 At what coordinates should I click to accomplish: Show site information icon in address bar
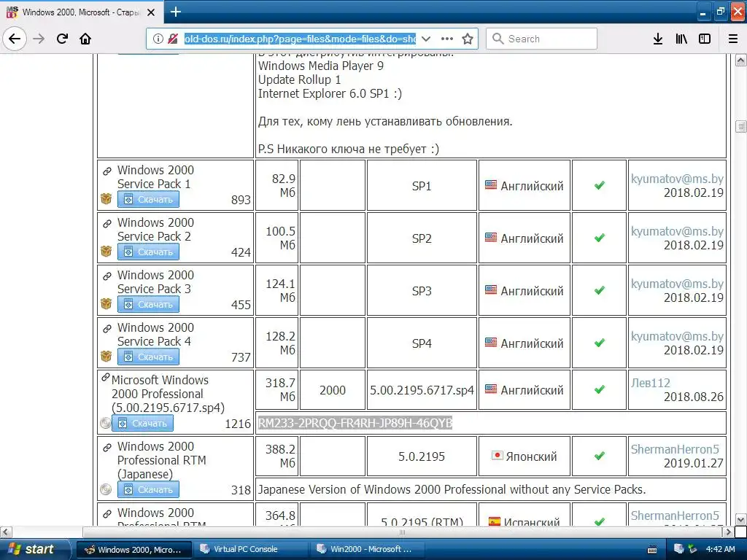point(158,39)
